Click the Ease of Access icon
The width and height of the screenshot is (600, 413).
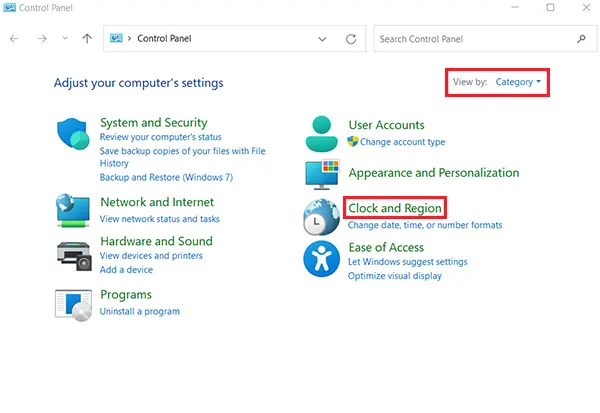pyautogui.click(x=323, y=259)
